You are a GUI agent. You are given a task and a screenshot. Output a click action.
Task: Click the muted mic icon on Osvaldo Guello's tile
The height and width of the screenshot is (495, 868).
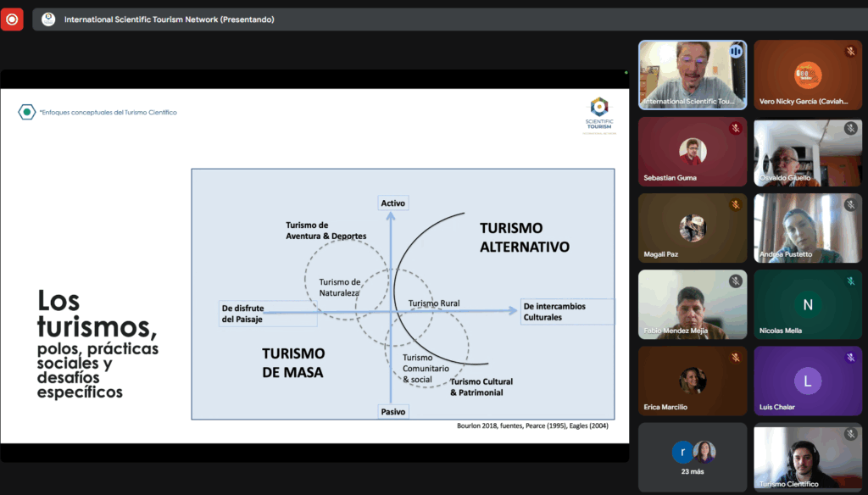(850, 128)
